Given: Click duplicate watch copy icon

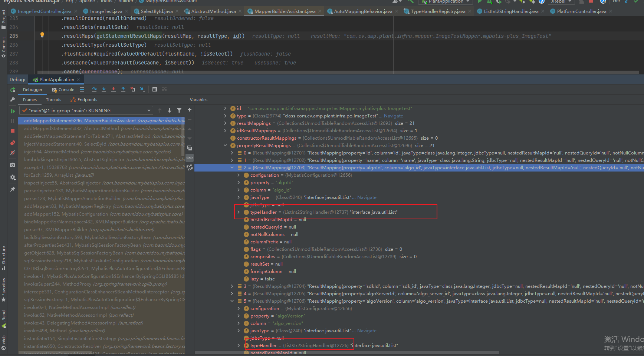Looking at the screenshot, I should [x=190, y=148].
